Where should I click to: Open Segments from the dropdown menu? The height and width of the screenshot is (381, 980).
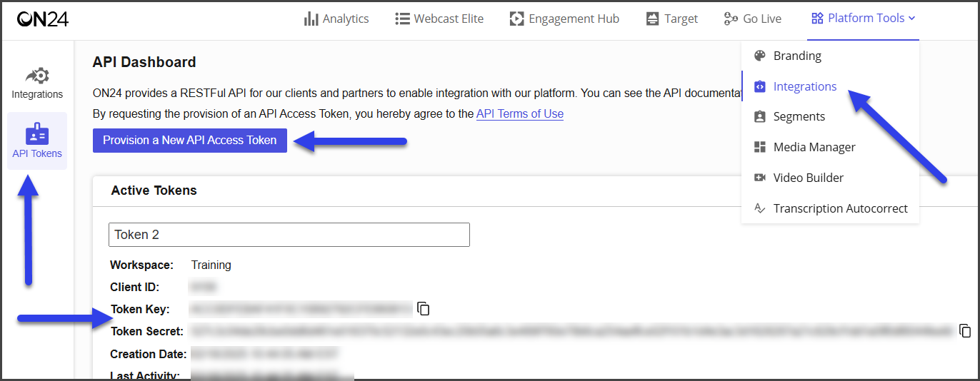[789, 116]
